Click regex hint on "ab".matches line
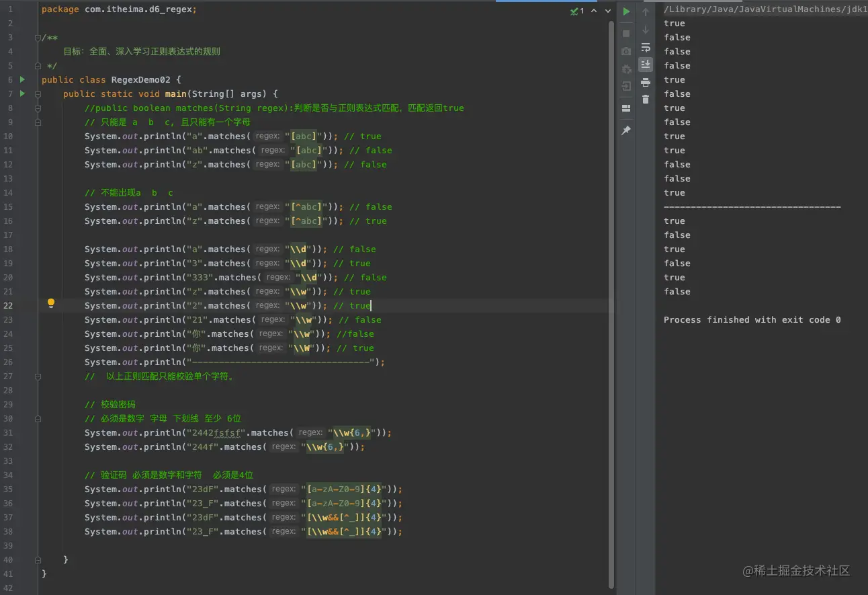This screenshot has width=868, height=595. point(273,151)
